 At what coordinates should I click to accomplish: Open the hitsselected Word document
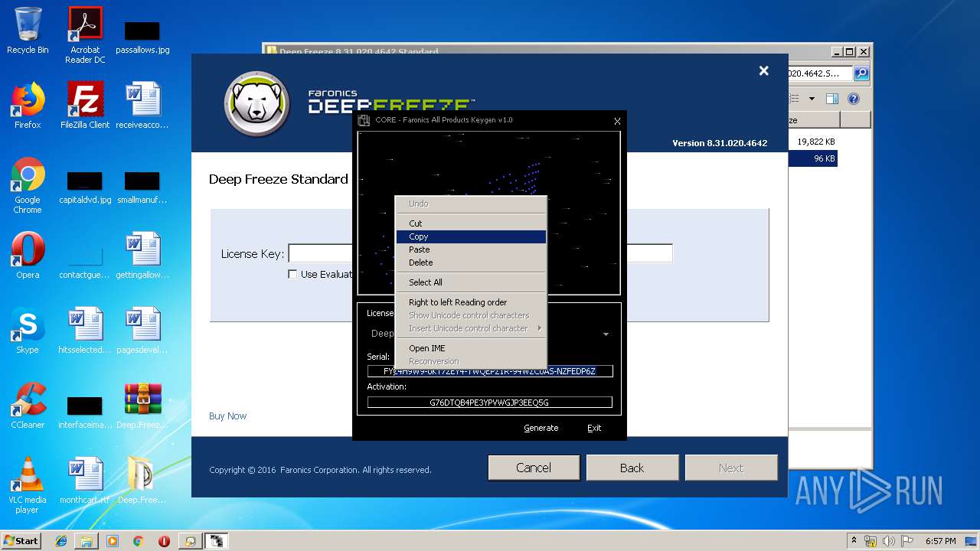pos(85,331)
